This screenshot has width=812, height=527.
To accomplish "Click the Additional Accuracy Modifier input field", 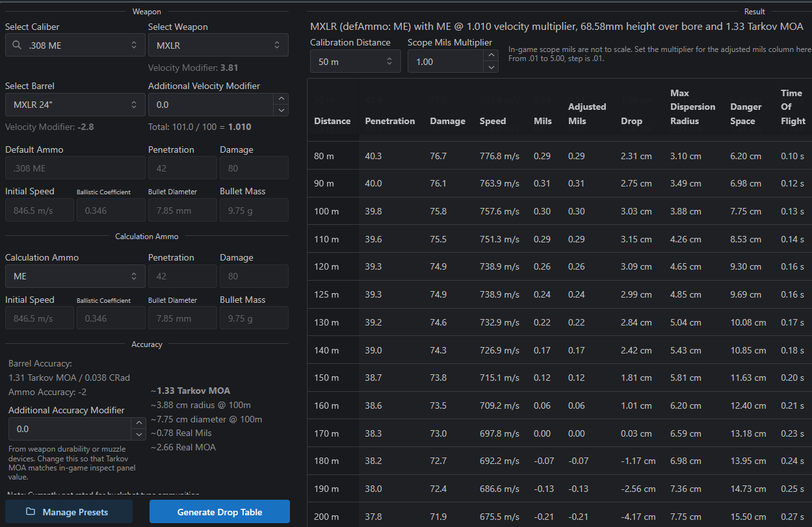I will 70,429.
